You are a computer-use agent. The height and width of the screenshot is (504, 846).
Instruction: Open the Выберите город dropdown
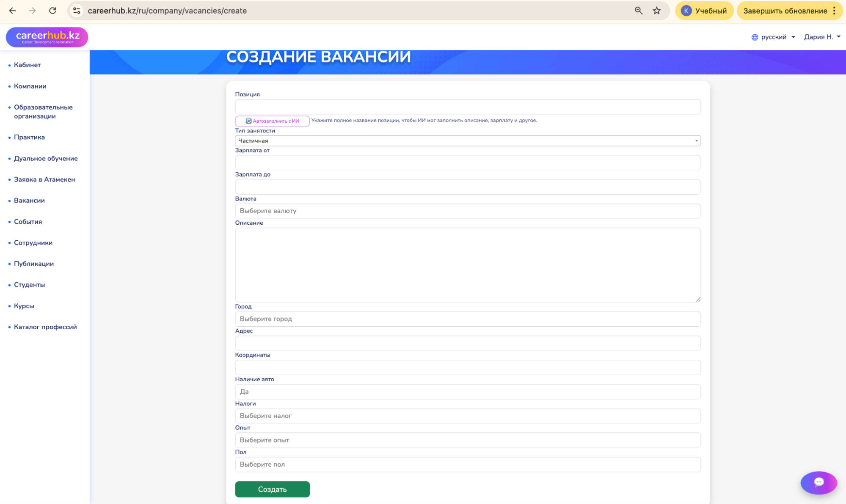467,319
